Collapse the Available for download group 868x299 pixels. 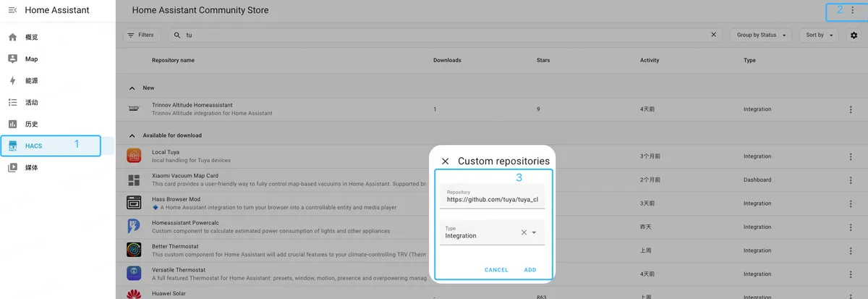click(132, 135)
